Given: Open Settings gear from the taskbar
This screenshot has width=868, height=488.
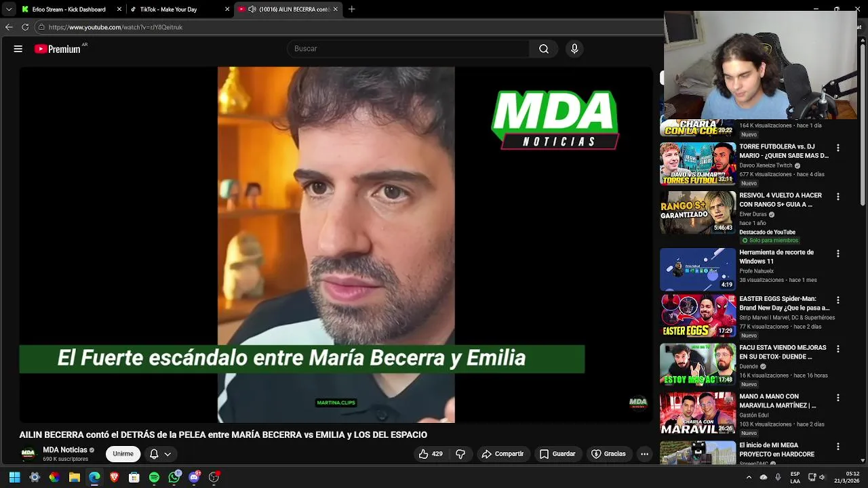Looking at the screenshot, I should [x=35, y=477].
